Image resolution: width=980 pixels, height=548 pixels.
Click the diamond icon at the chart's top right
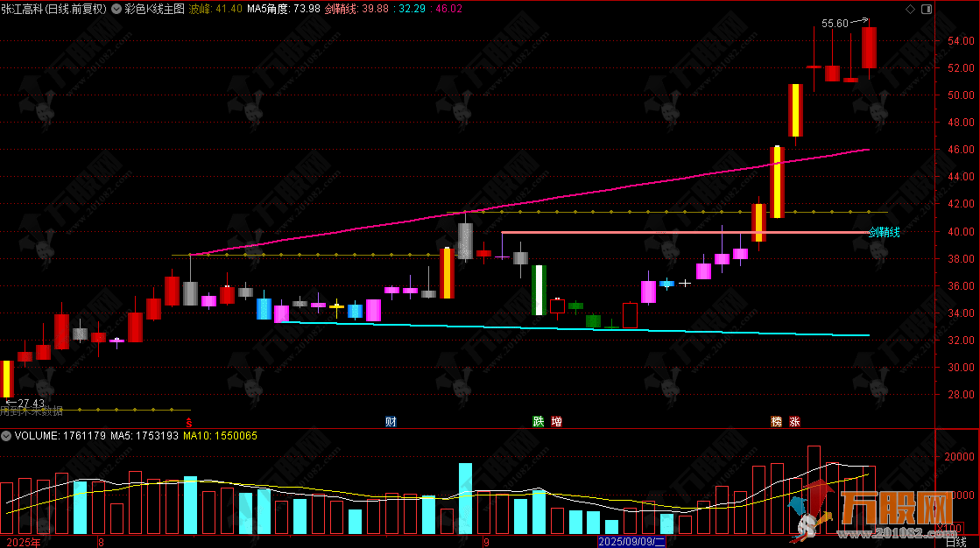click(910, 9)
